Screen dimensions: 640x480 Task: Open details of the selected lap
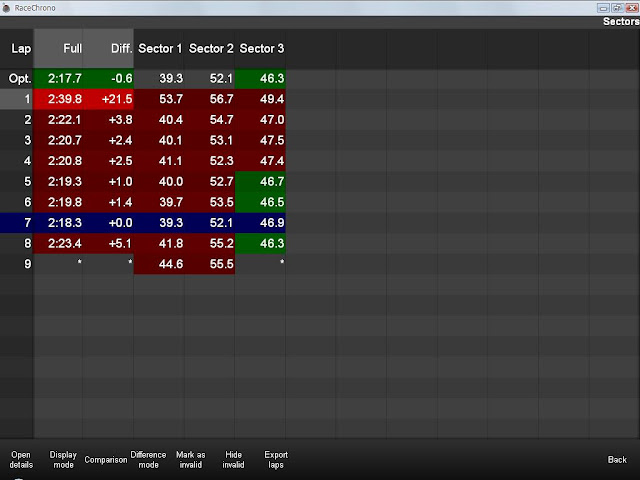click(21, 460)
